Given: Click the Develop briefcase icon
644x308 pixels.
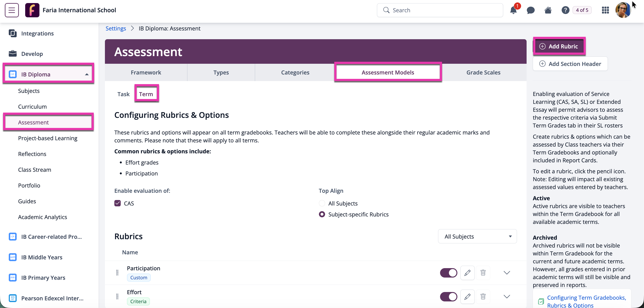Looking at the screenshot, I should (12, 53).
